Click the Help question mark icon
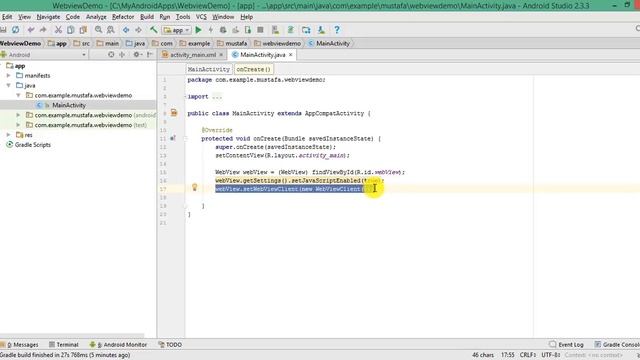Screen dimensions: 640x360 [337, 30]
